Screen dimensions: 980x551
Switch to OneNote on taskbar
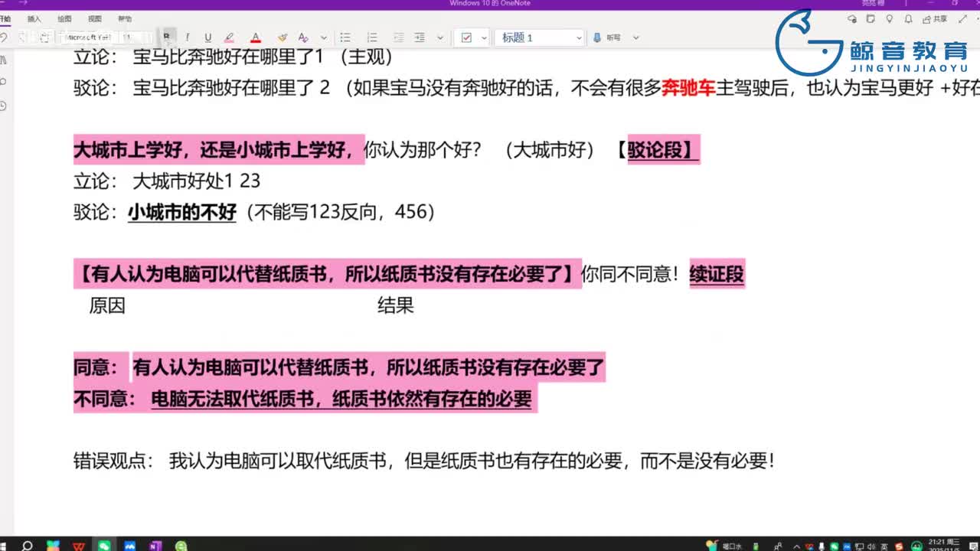click(156, 546)
